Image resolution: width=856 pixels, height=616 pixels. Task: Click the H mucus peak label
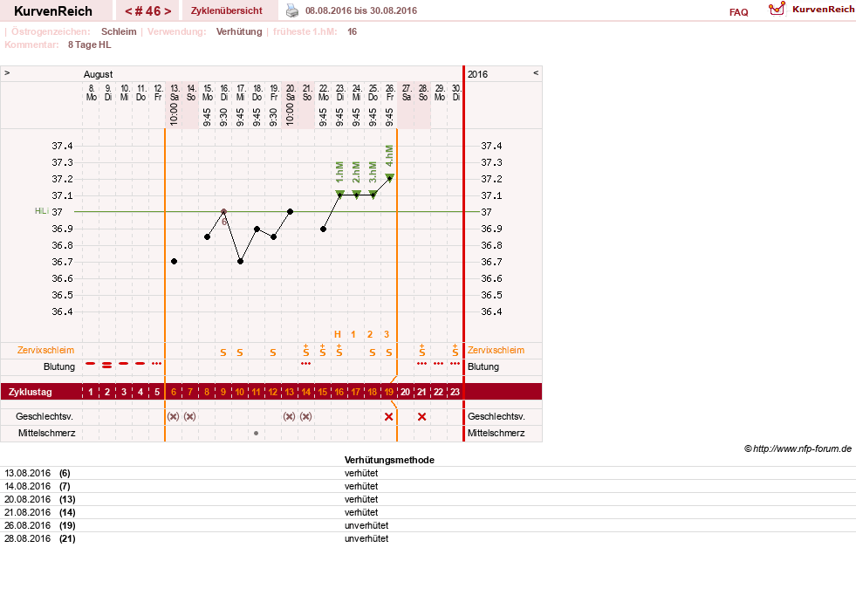[x=338, y=334]
